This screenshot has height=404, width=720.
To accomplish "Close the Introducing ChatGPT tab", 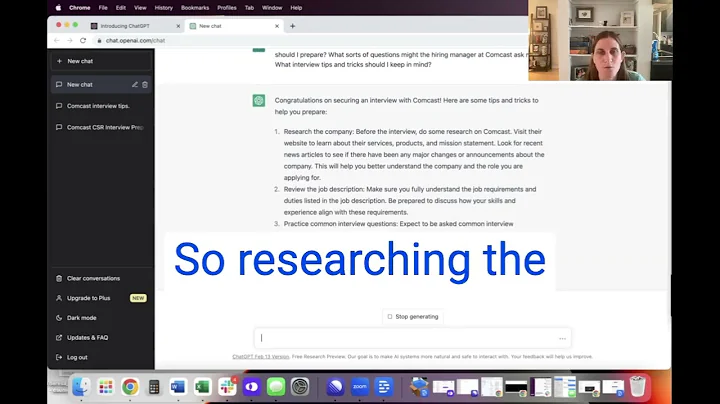I will tap(178, 26).
